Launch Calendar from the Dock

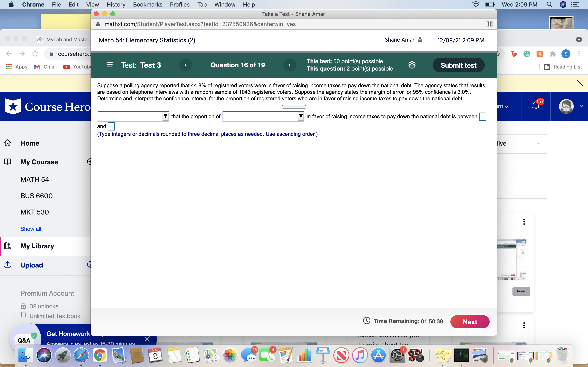tap(155, 355)
